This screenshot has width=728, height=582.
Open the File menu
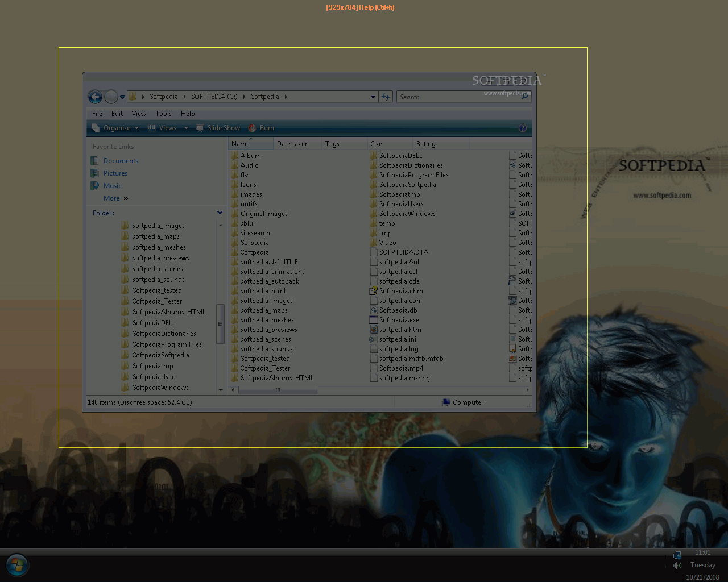(97, 114)
